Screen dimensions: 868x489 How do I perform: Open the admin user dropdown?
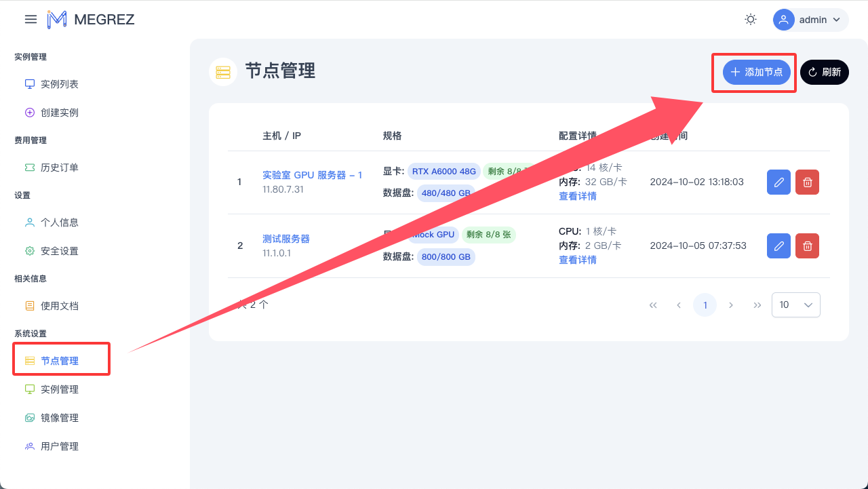click(810, 20)
